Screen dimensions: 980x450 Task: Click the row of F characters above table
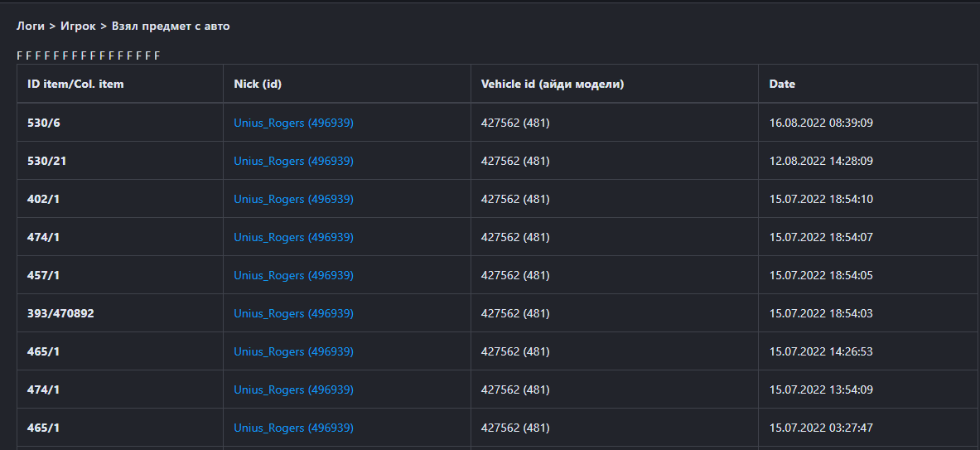(x=88, y=56)
